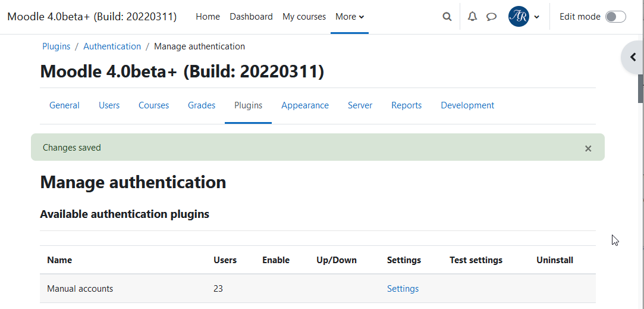This screenshot has width=644, height=309.
Task: Click the 'Up/Down' column header
Action: (x=337, y=260)
